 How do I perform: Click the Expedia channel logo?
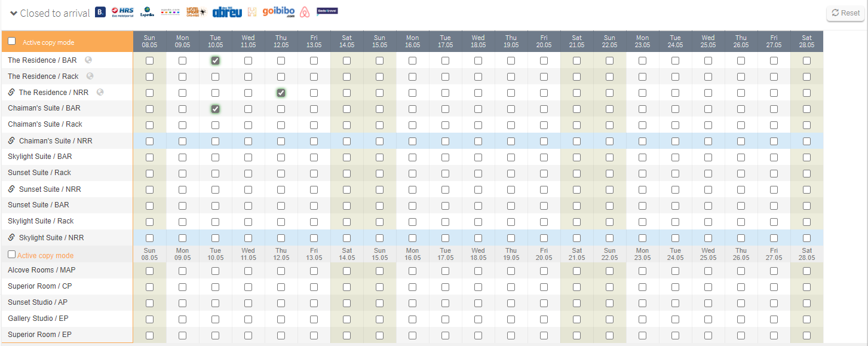coord(147,12)
